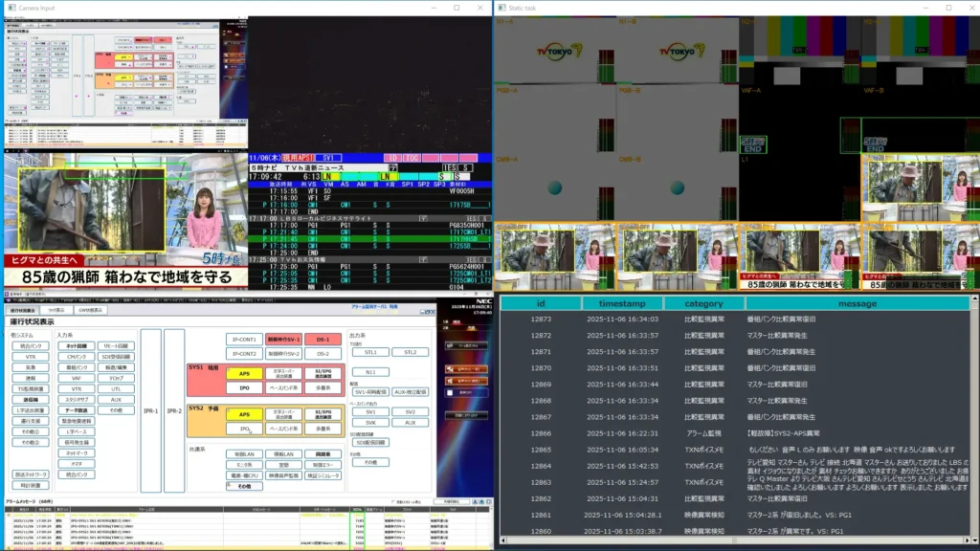980x551 pixels.
Task: Sort the alarm log by the timestamp column header
Action: (623, 303)
